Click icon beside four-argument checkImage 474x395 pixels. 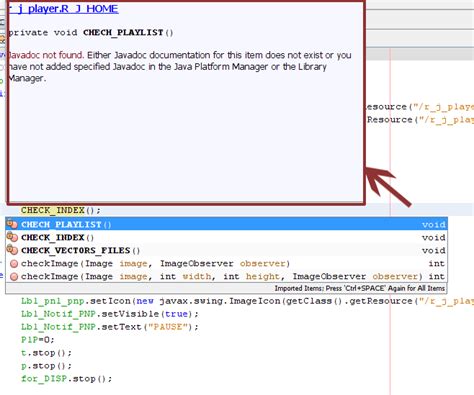point(14,277)
